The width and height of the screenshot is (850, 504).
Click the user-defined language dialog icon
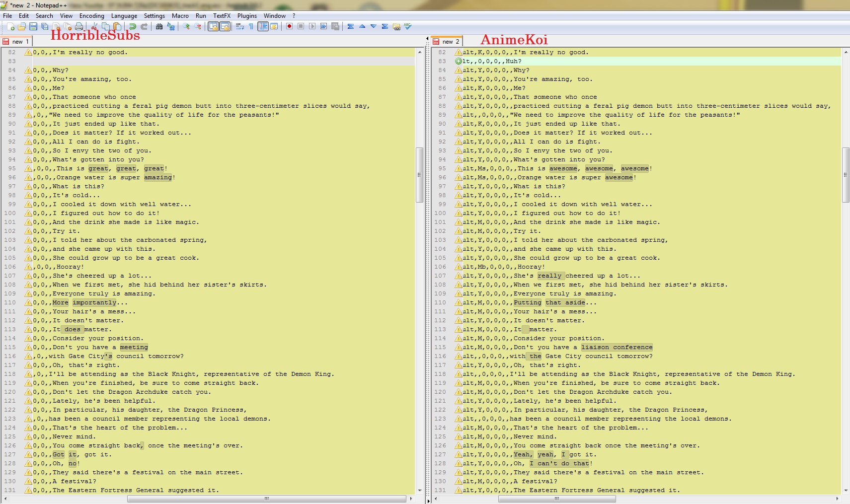coord(274,26)
